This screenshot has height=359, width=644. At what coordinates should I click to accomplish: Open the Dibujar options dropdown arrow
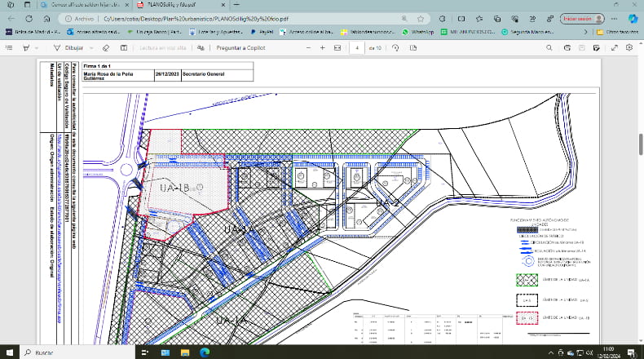[x=91, y=48]
